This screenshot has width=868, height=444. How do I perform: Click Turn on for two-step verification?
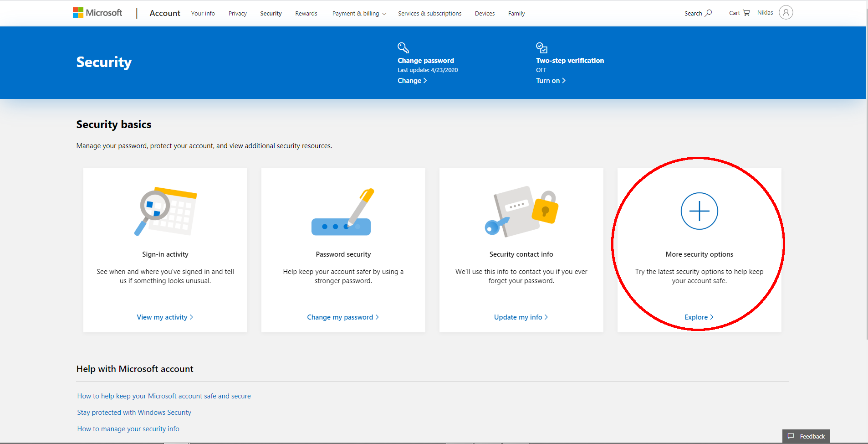point(551,80)
